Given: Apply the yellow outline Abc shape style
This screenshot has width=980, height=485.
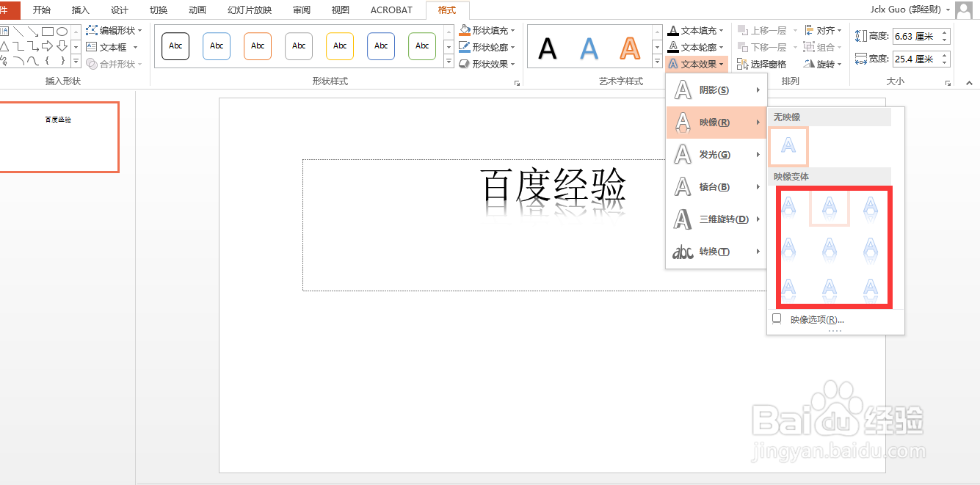Looking at the screenshot, I should 340,46.
